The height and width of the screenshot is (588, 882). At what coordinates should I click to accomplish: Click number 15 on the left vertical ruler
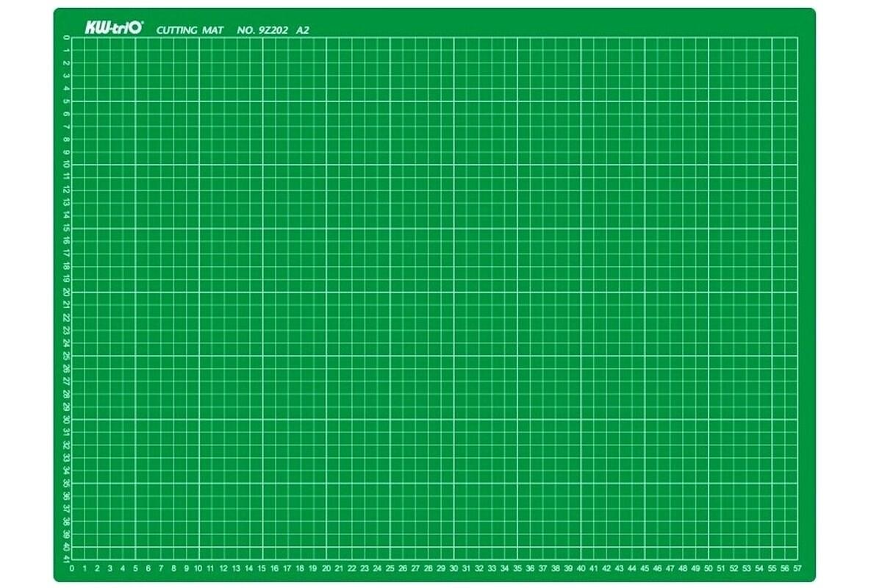(66, 229)
